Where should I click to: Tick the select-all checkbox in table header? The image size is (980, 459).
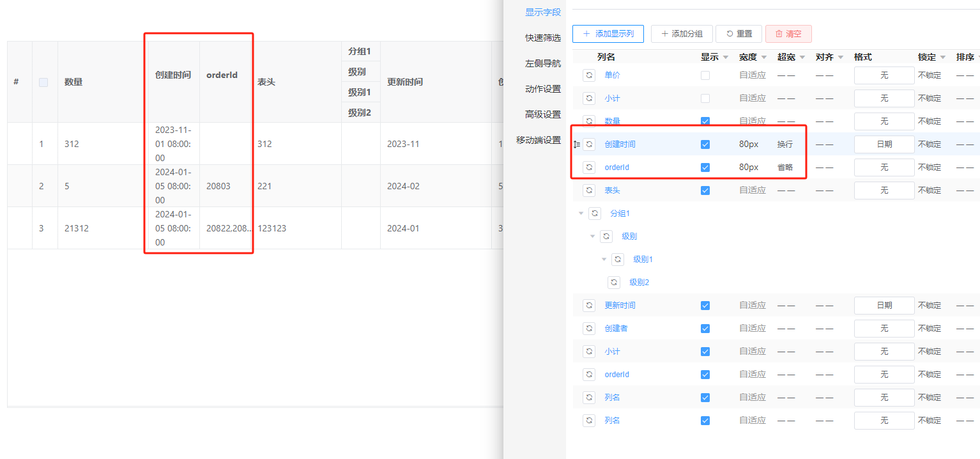click(x=43, y=82)
